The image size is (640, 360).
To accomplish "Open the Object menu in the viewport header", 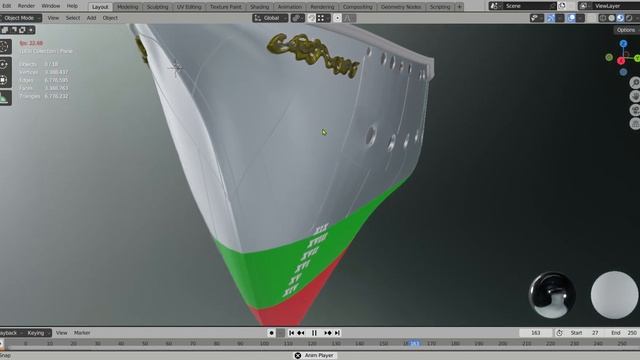I will (x=110, y=18).
